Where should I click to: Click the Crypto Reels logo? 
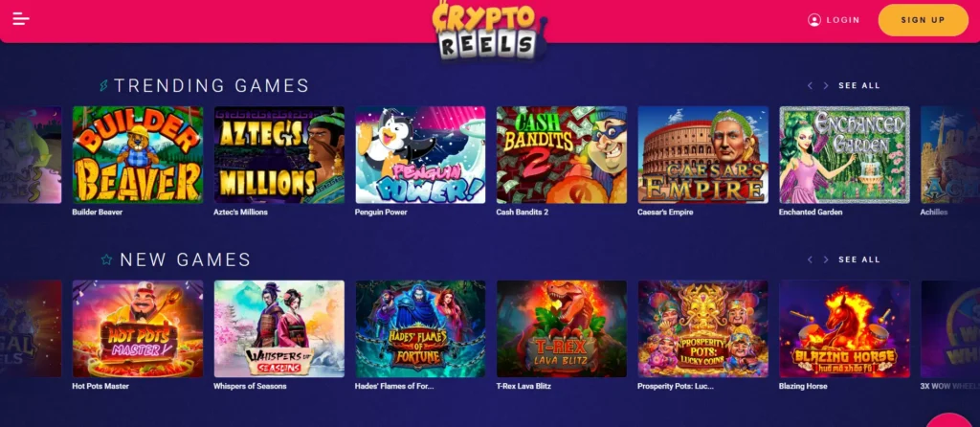pos(489,32)
